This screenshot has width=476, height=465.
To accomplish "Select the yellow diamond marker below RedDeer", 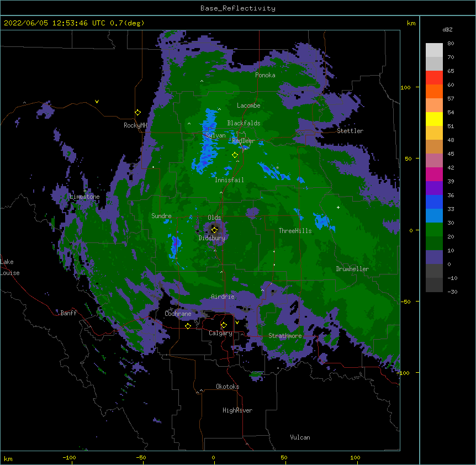I will [x=235, y=155].
